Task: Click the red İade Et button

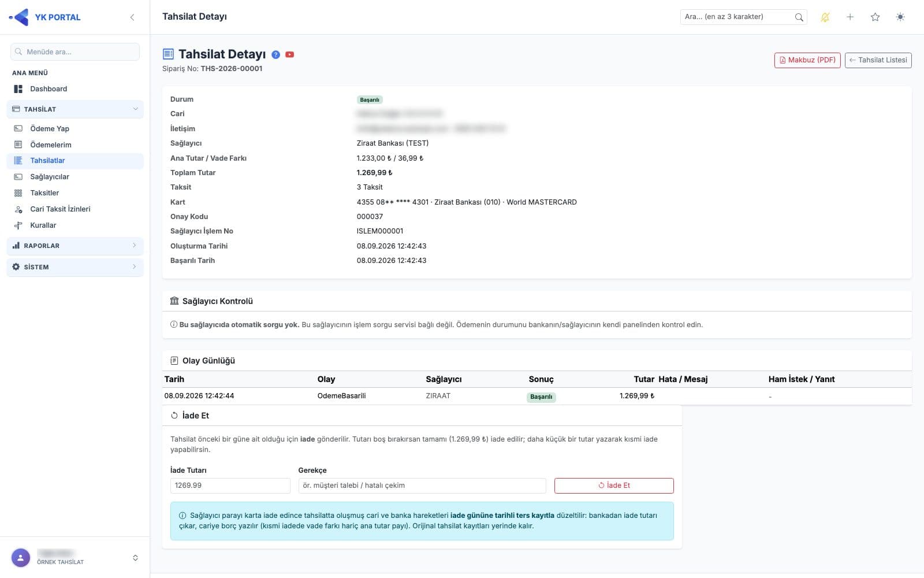Action: tap(614, 486)
